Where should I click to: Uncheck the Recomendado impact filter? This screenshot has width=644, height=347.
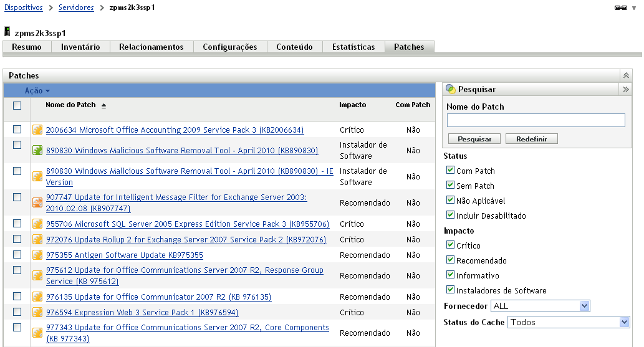click(x=451, y=260)
